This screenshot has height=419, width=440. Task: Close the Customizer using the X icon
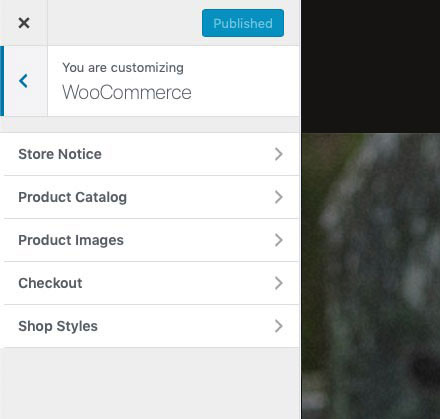pyautogui.click(x=24, y=23)
